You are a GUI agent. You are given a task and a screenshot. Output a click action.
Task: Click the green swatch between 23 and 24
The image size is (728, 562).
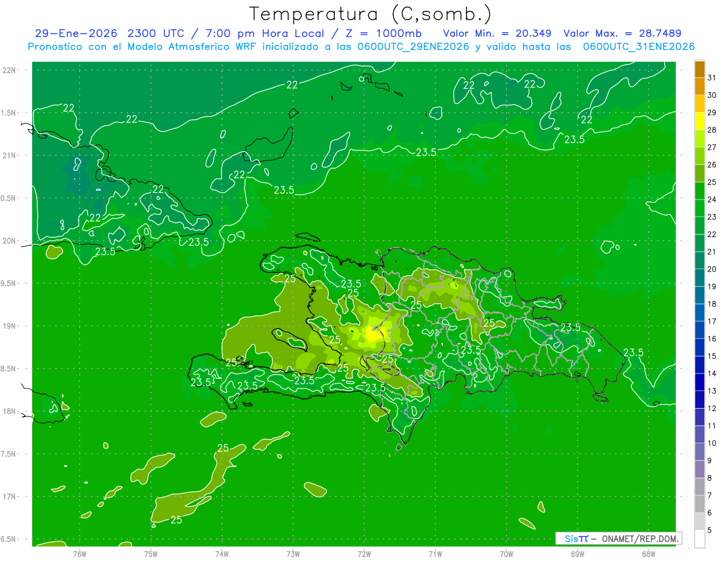point(699,208)
